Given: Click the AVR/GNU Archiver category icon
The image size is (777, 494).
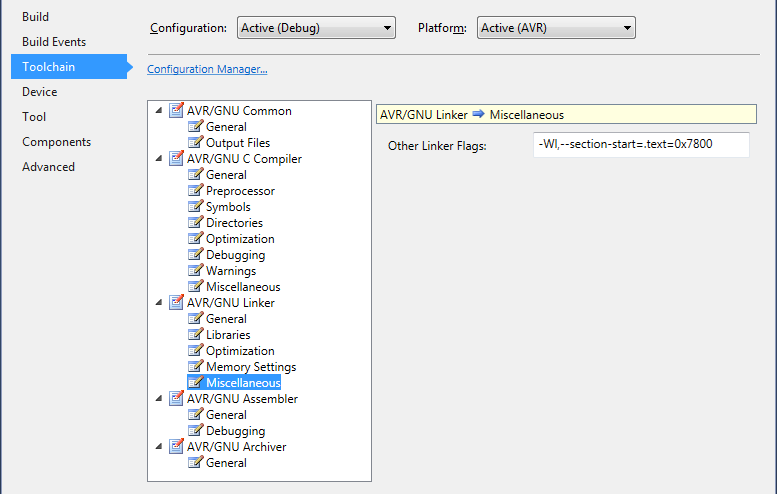Looking at the screenshot, I should (x=177, y=447).
